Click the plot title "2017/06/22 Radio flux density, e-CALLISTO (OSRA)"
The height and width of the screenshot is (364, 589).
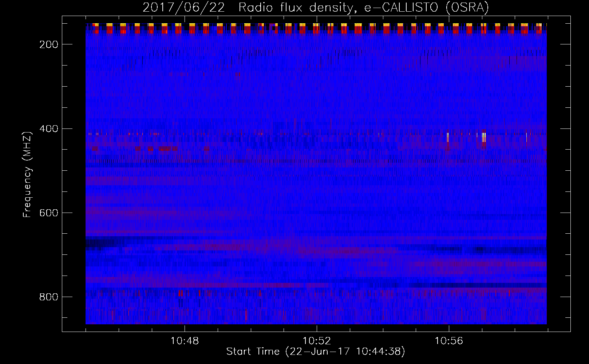(x=316, y=7)
